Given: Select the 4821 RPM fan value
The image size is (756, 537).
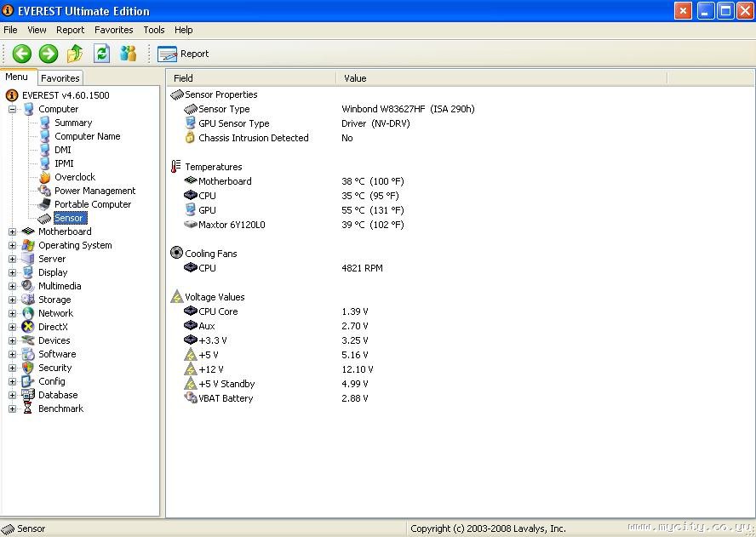Looking at the screenshot, I should tap(362, 268).
